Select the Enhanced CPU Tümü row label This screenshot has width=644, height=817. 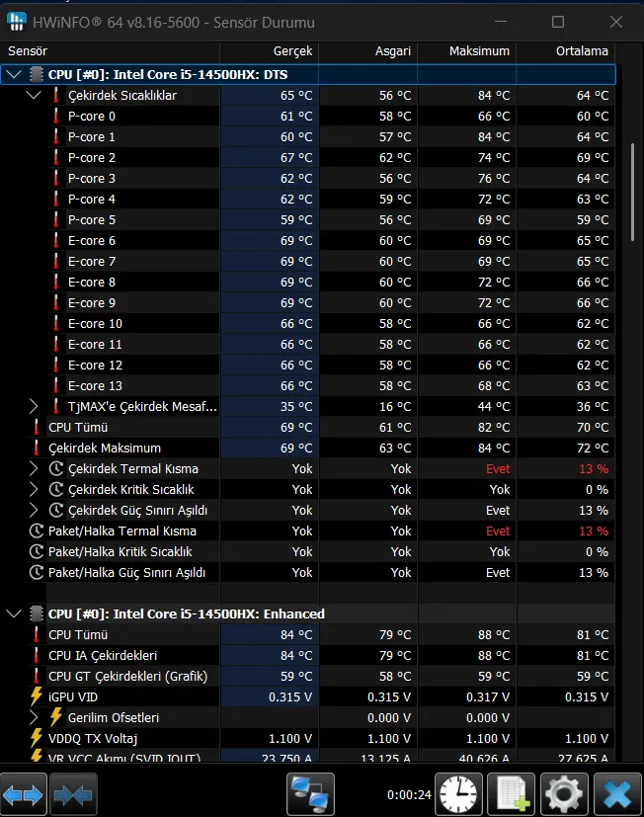[78, 634]
